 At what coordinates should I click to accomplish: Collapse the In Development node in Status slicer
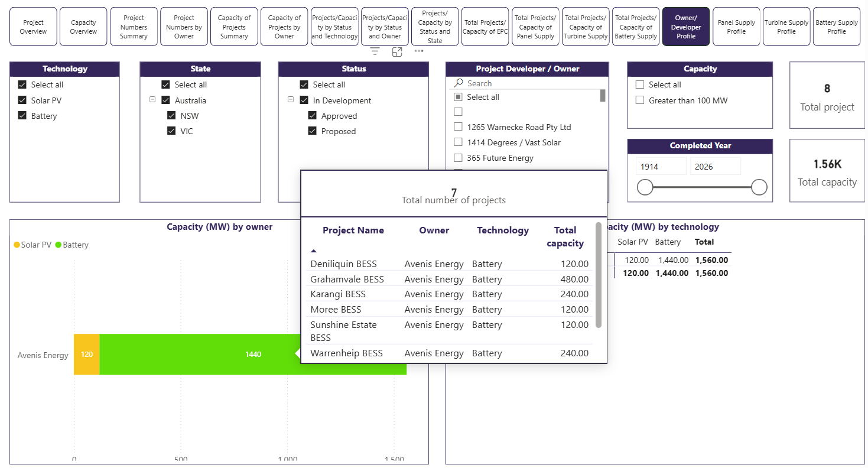pyautogui.click(x=291, y=100)
